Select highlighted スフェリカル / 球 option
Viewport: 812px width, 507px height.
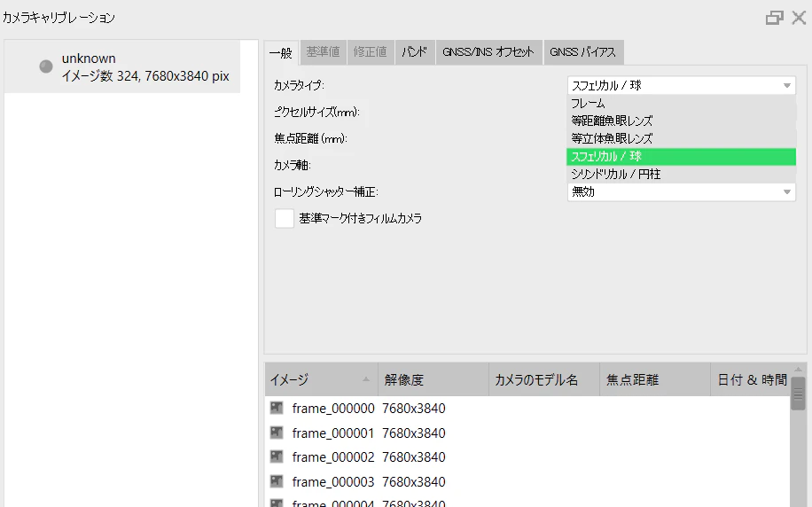681,156
